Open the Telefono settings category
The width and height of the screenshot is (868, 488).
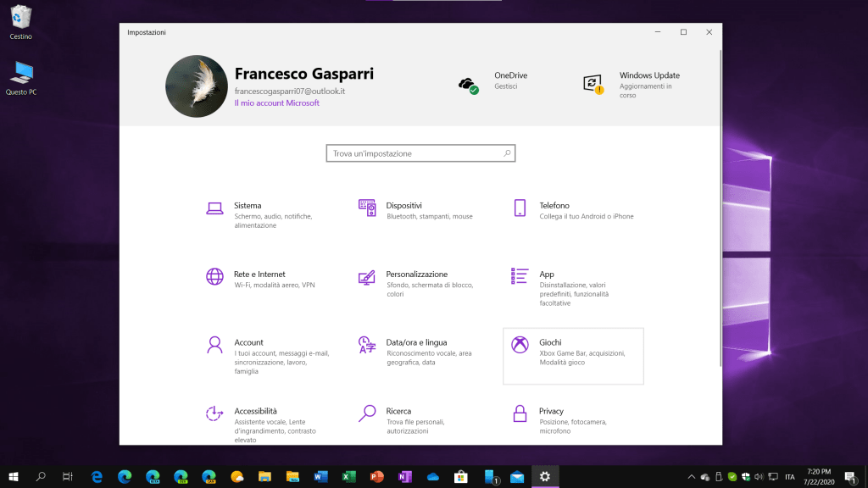click(x=554, y=206)
